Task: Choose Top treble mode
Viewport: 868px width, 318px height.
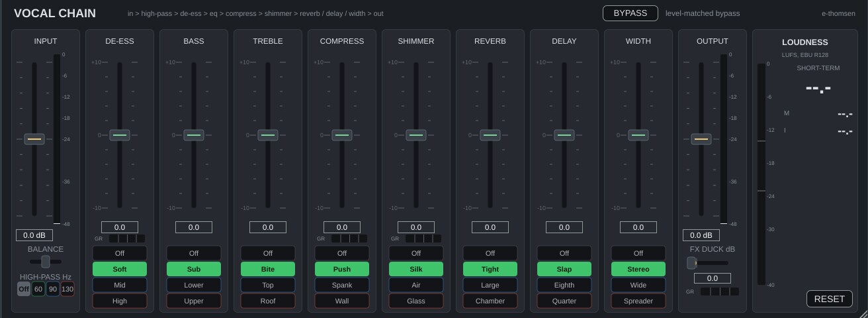Action: [268, 285]
